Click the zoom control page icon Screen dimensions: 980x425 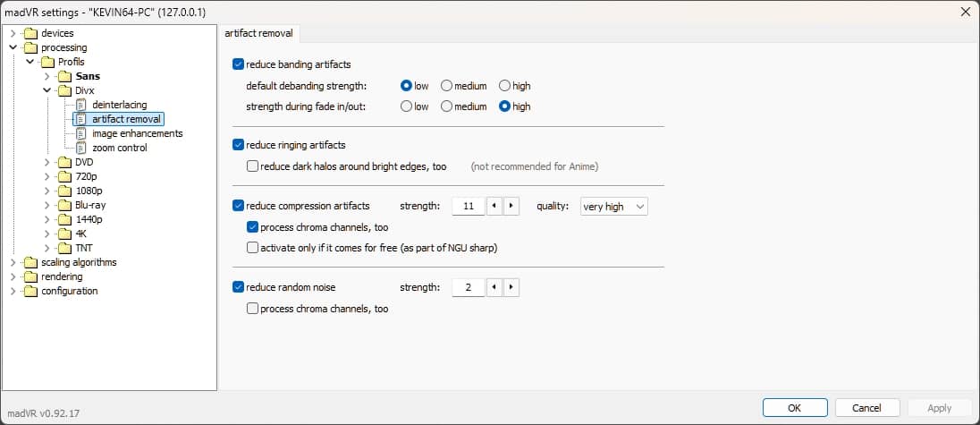click(81, 148)
